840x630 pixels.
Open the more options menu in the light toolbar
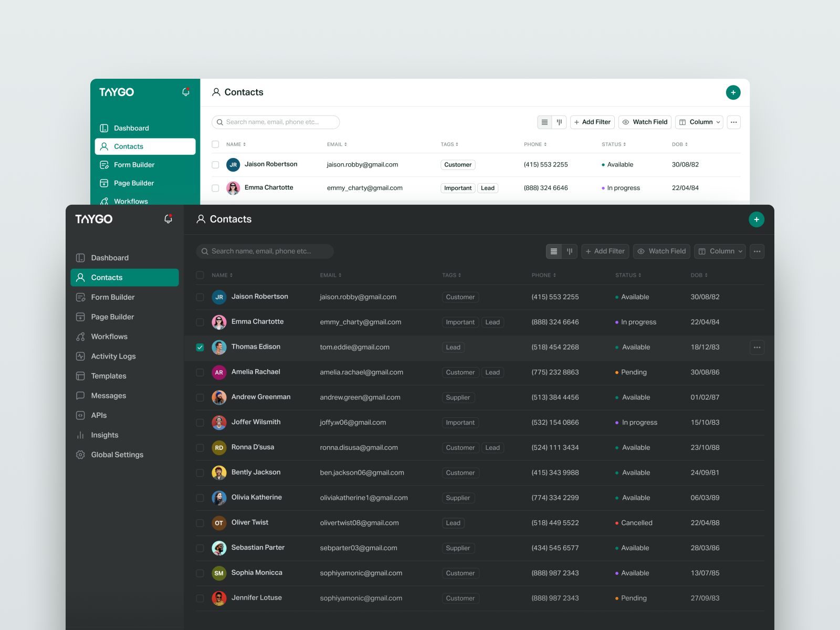[733, 122]
